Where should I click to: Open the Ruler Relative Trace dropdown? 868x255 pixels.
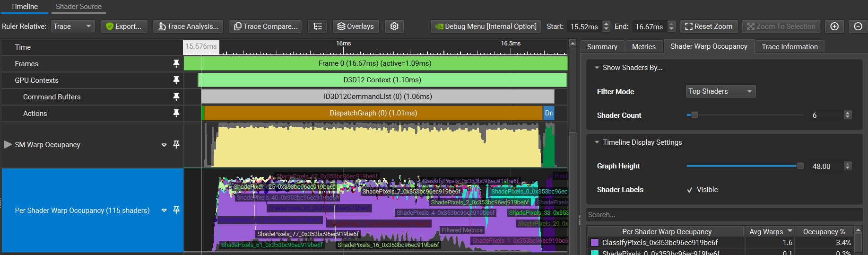[x=73, y=26]
